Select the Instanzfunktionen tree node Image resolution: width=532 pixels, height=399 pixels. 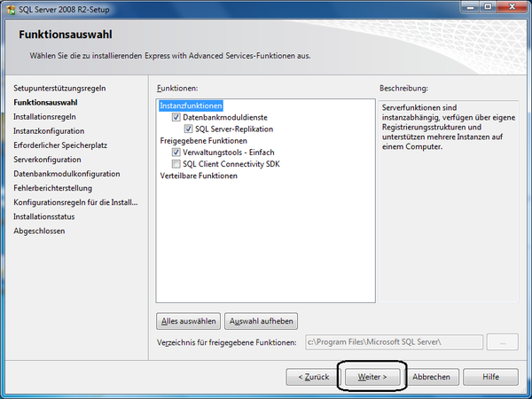(191, 106)
